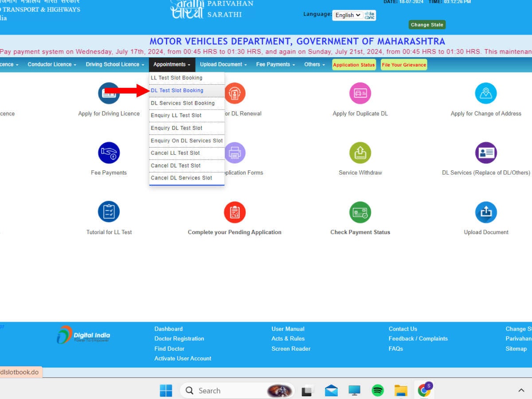Screen dimensions: 532x399
Task: Click the Tutorial for LL Test icon
Action: pyautogui.click(x=109, y=212)
